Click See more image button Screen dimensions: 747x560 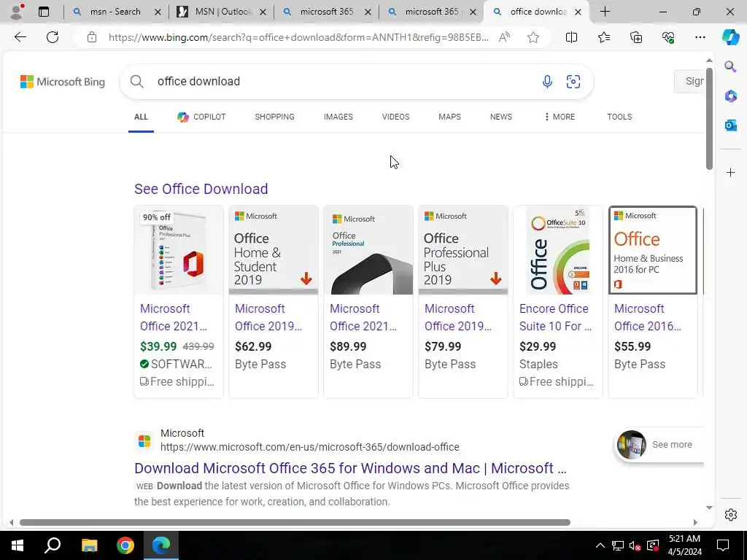coord(659,444)
